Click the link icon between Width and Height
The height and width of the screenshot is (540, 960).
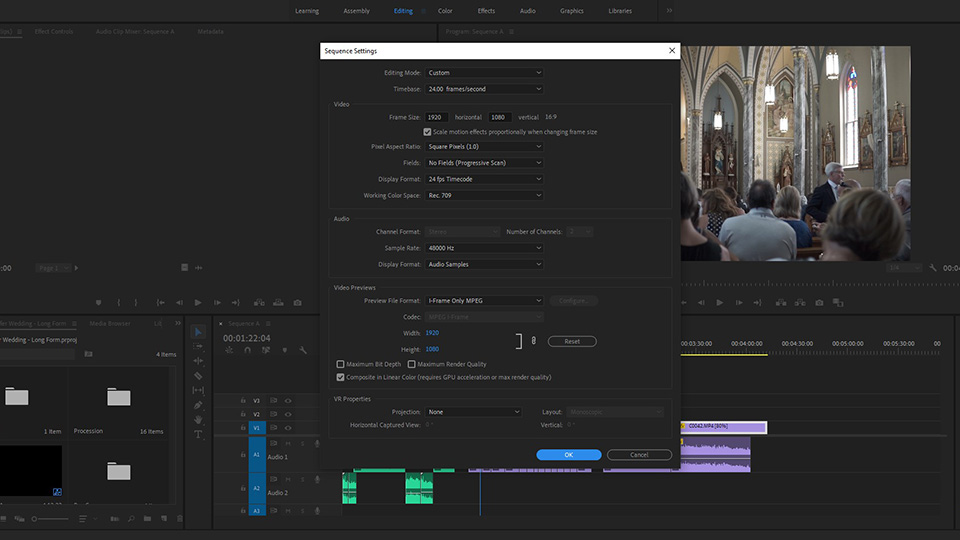(x=534, y=341)
